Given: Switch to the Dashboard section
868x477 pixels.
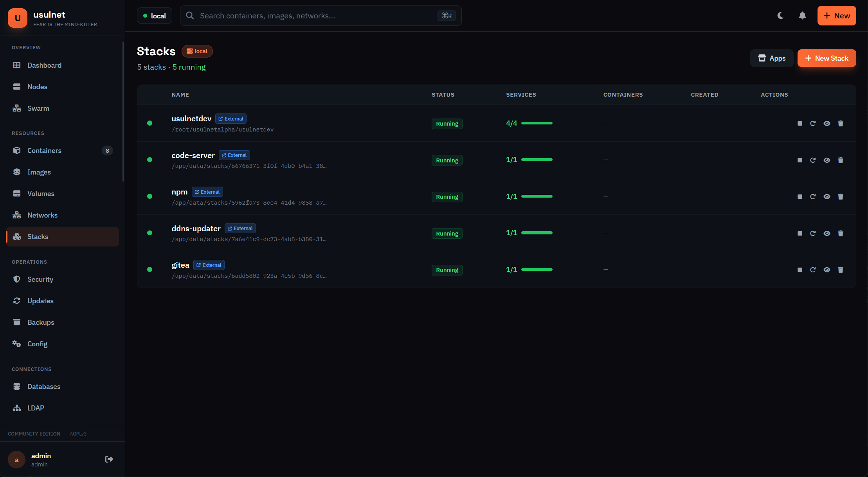Looking at the screenshot, I should click(44, 65).
